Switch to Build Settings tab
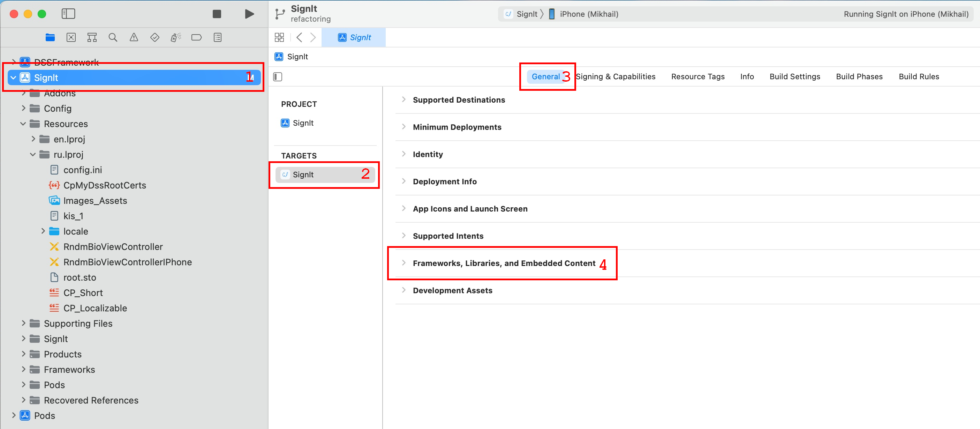 (x=794, y=76)
